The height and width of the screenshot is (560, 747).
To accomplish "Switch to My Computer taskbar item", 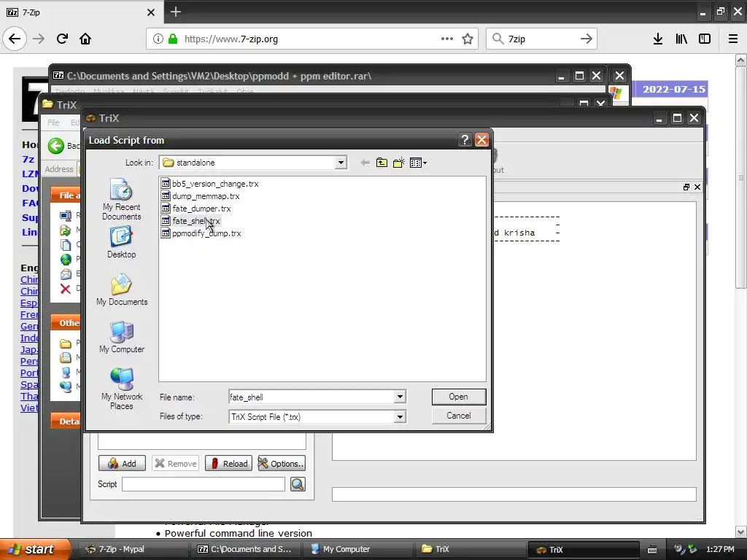I will pos(358,549).
